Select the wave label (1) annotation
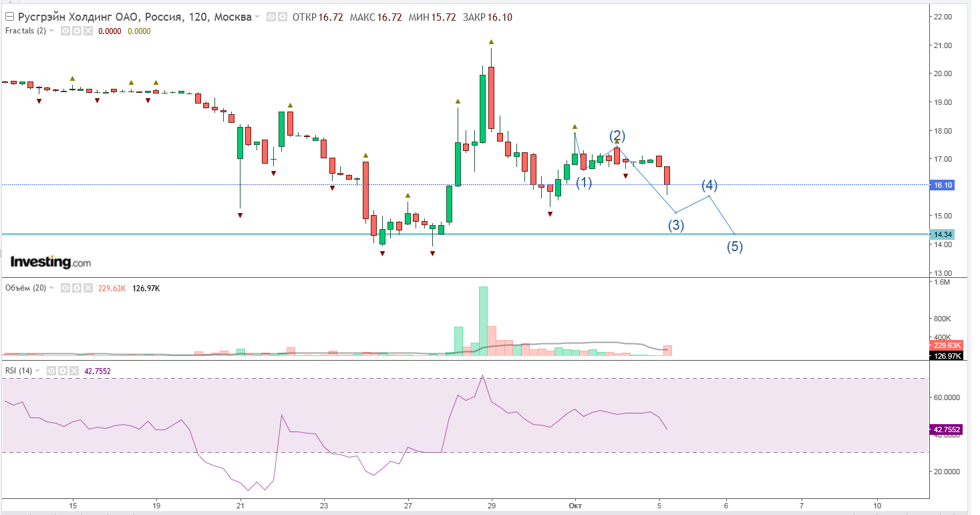Viewport: 980px width, 515px height. [x=585, y=182]
